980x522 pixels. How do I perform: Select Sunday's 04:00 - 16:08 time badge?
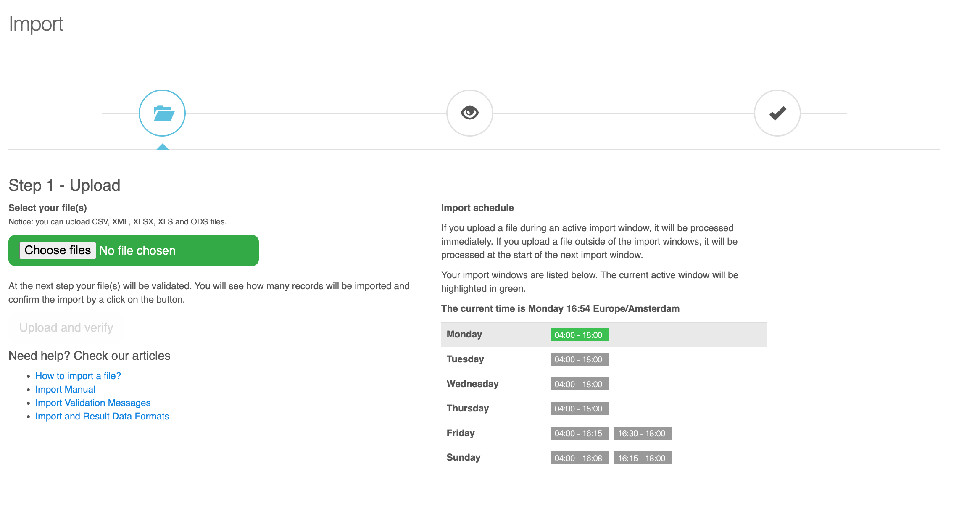(579, 458)
